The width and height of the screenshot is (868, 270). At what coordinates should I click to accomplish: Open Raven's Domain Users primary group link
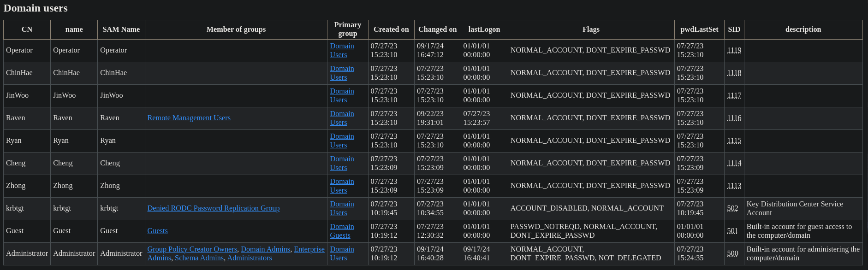(x=342, y=118)
